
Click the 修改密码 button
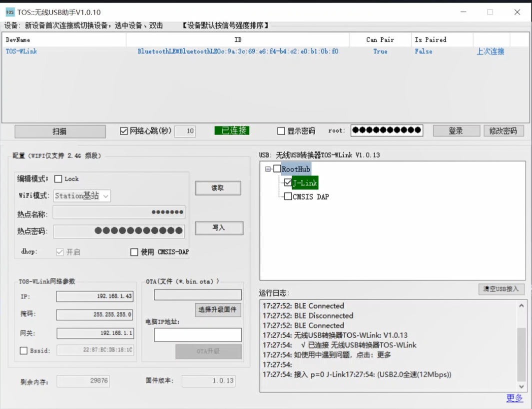pos(504,131)
